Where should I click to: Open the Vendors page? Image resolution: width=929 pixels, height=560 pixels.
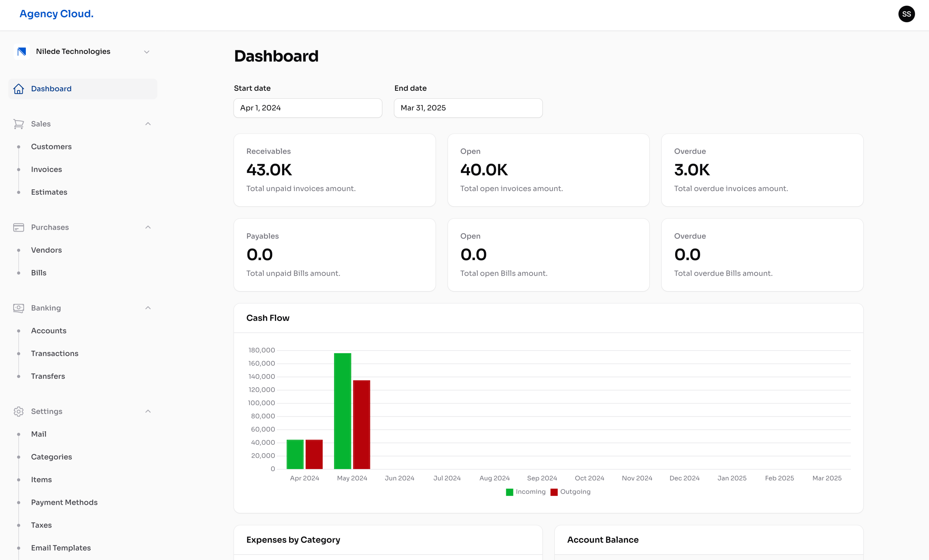click(x=46, y=250)
